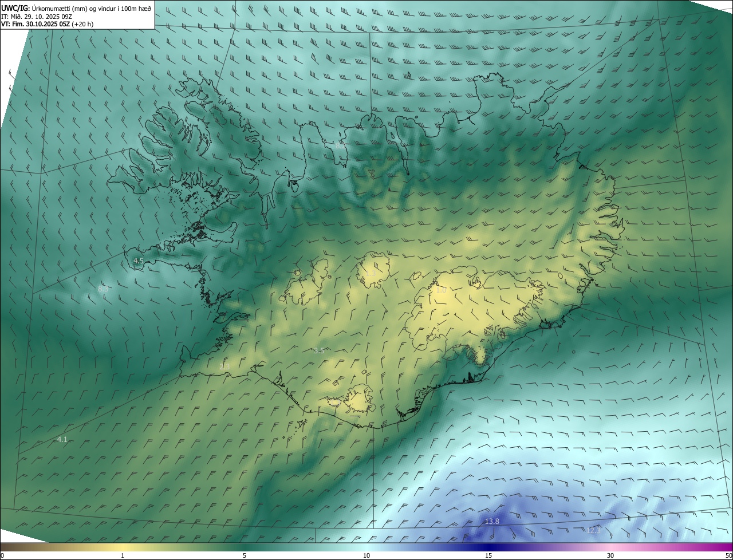Click the 13.8 value label
The image size is (733, 560).
tap(492, 521)
